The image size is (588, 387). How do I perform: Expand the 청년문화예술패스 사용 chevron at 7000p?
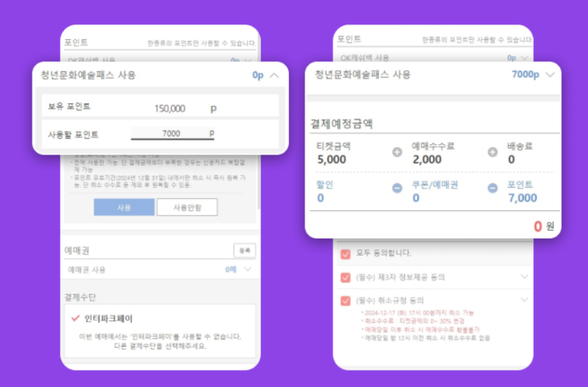(550, 74)
